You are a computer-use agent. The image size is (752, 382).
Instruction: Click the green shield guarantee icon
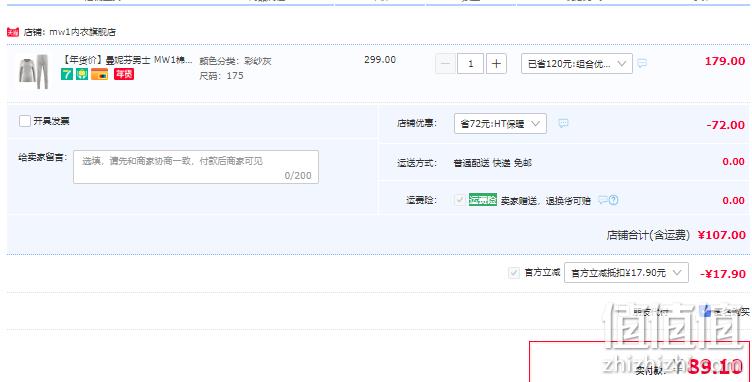82,74
